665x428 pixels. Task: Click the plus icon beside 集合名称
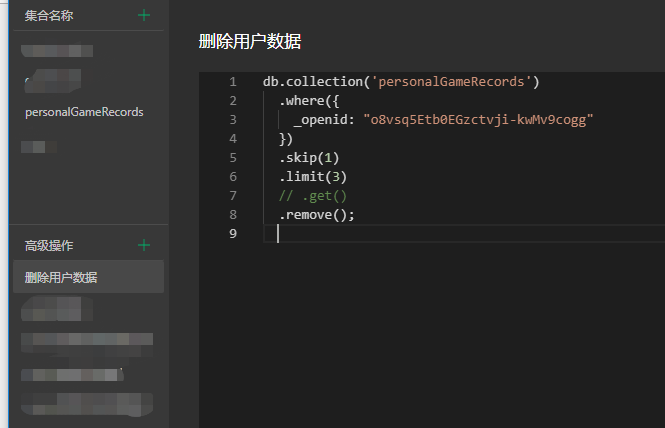pos(144,15)
